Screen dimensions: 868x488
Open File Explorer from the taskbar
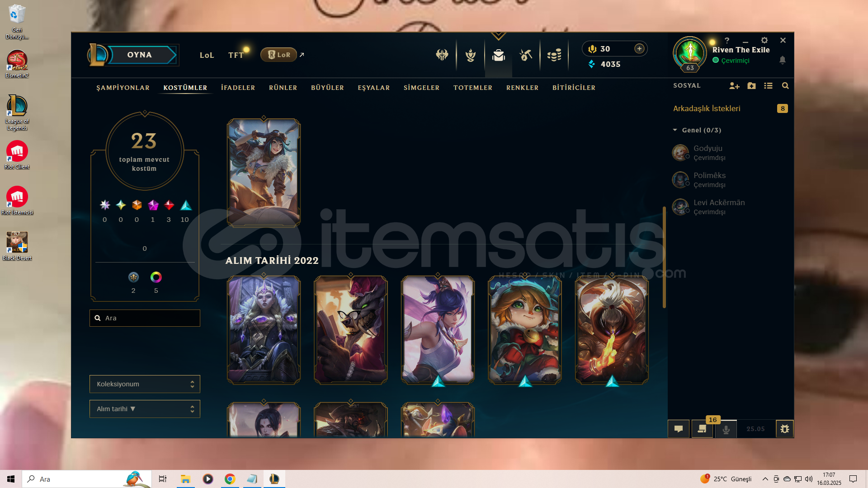tap(185, 479)
